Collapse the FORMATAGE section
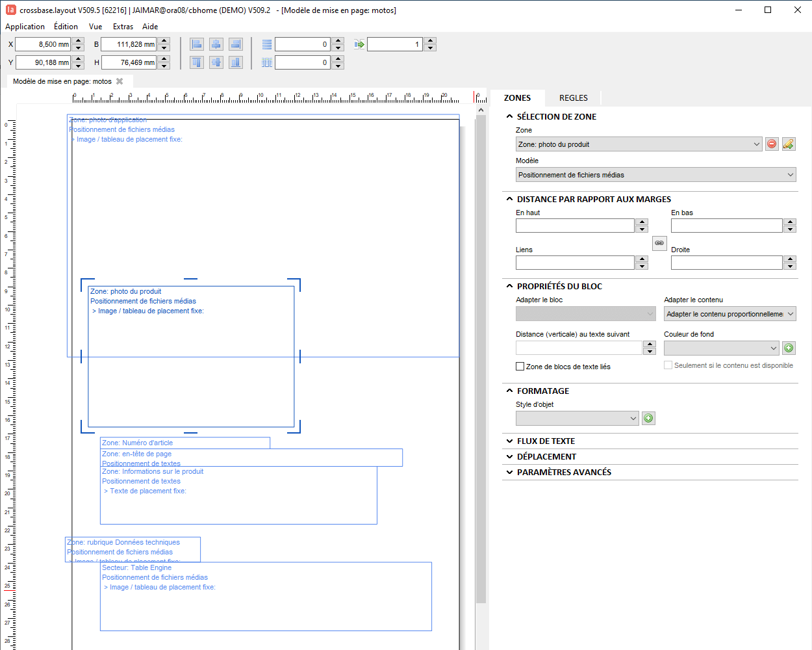The image size is (812, 650). coord(510,391)
